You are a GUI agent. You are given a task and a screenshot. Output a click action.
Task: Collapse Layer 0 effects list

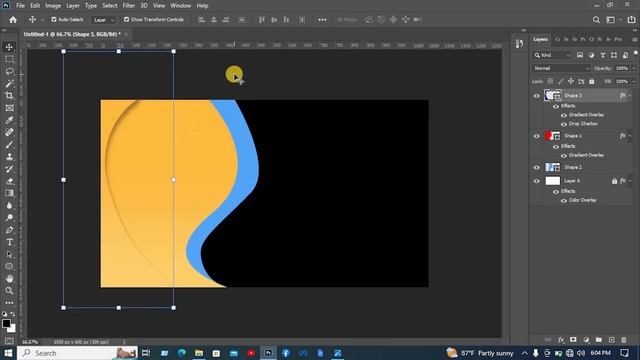(x=631, y=181)
